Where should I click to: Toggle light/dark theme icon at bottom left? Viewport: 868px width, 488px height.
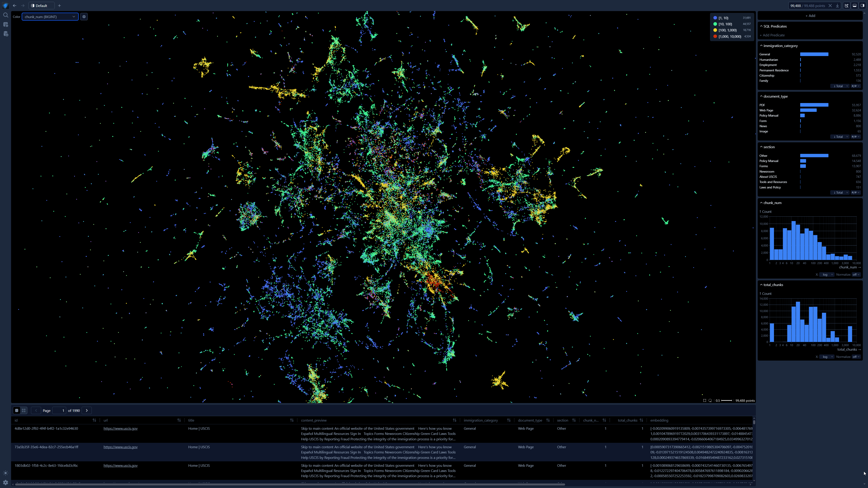pyautogui.click(x=5, y=473)
